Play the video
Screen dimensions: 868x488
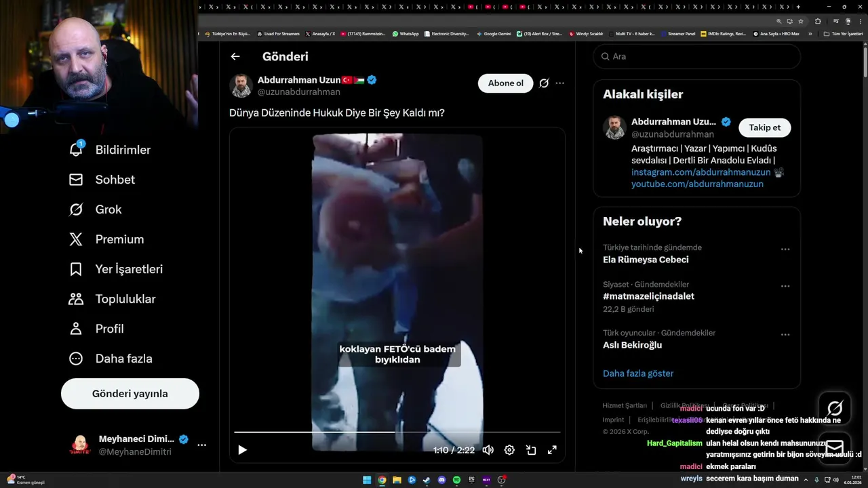pos(242,450)
